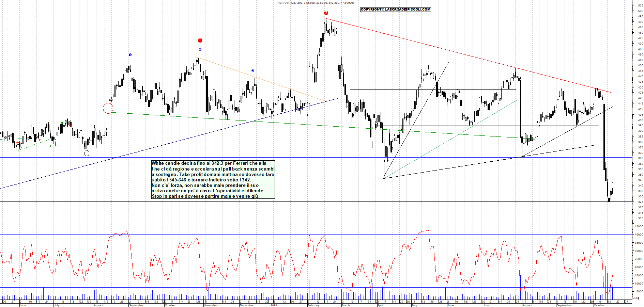Select the orange descending trendline
This screenshot has width=644, height=307.
(x=259, y=79)
